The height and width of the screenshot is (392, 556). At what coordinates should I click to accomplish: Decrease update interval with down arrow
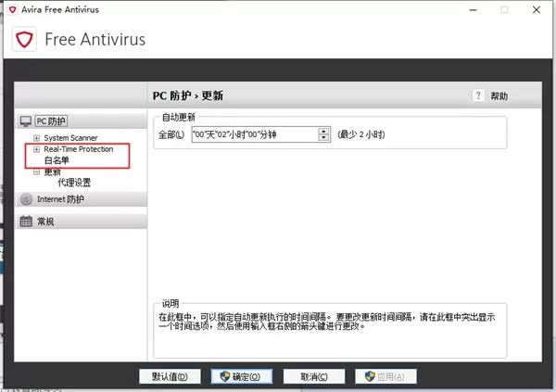point(323,138)
